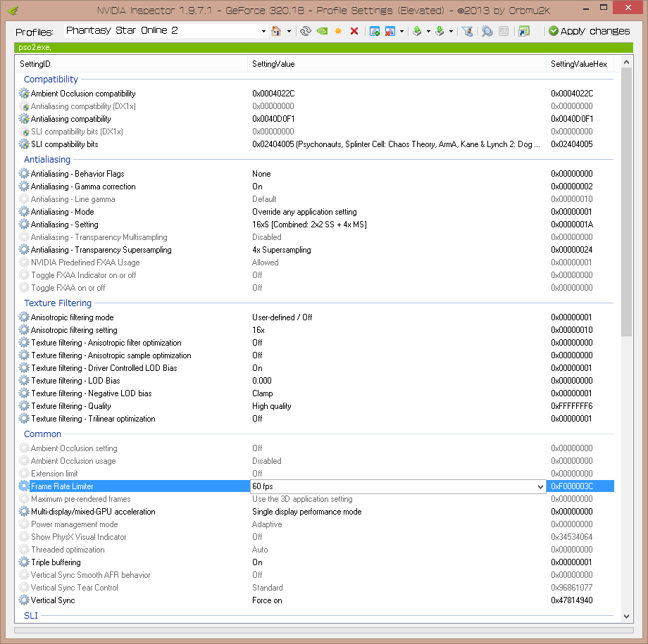
Task: Select the Power management mode row
Action: 315,524
